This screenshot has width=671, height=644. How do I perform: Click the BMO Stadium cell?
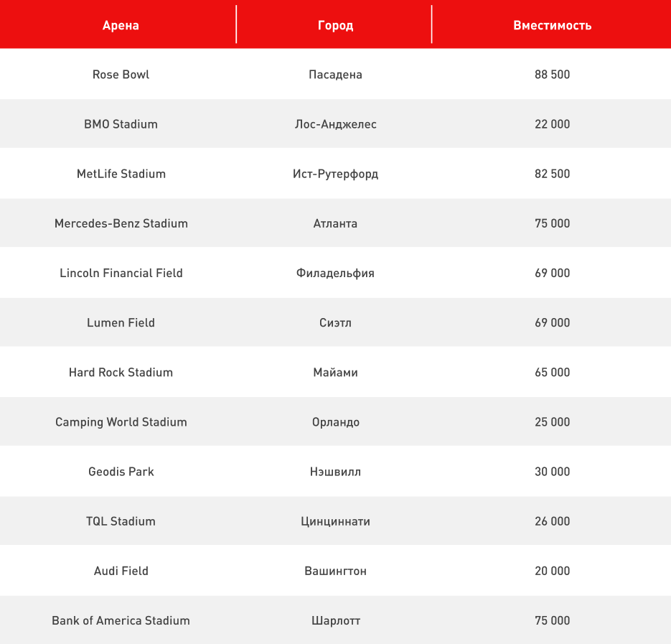coord(121,124)
